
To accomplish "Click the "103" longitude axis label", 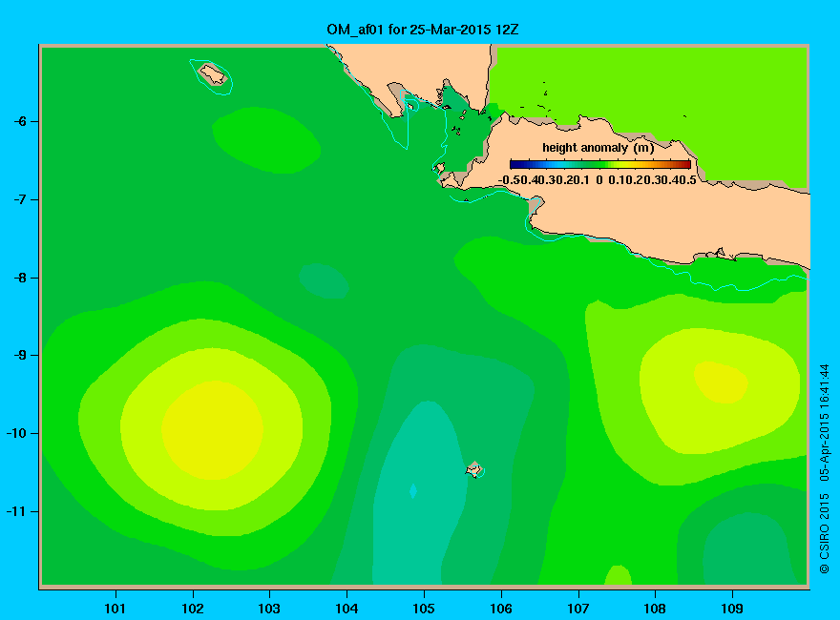I will [269, 609].
